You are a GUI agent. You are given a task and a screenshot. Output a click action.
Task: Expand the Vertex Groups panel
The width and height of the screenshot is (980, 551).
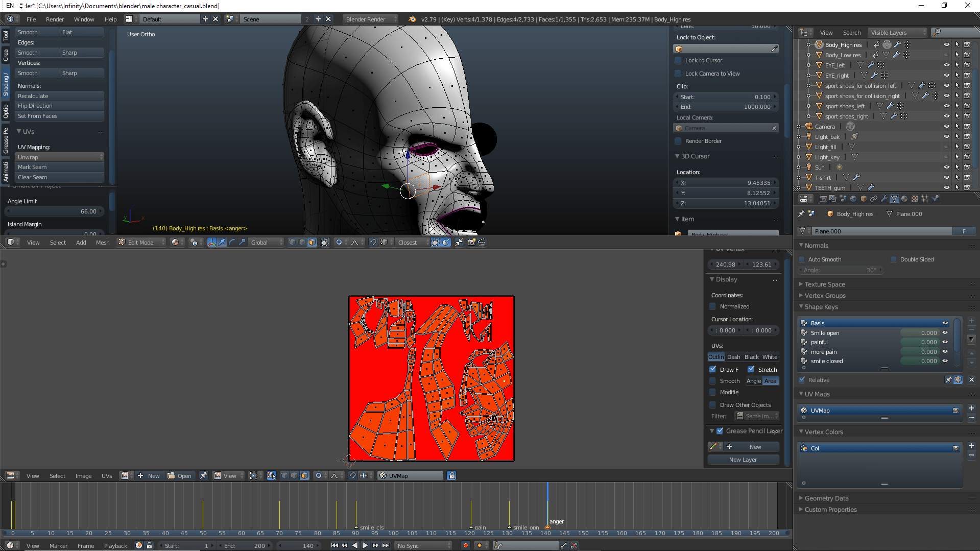[825, 296]
